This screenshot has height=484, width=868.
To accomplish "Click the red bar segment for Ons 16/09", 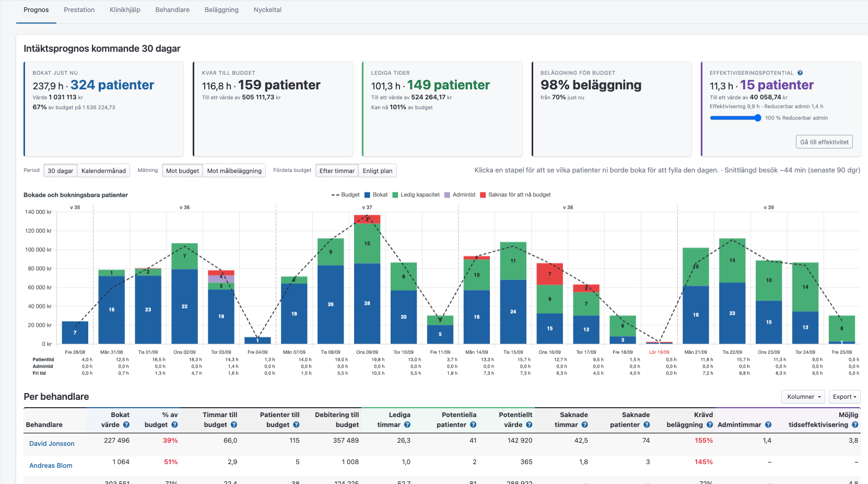I will (549, 274).
